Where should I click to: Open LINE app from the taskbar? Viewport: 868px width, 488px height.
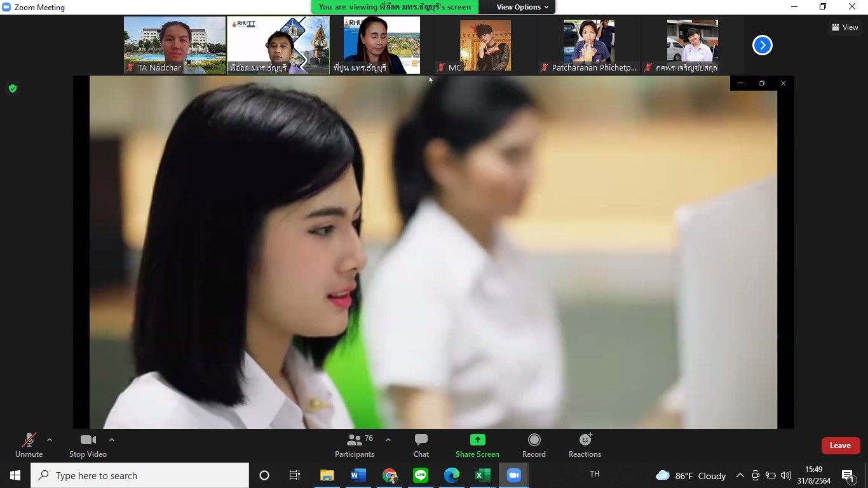(x=421, y=475)
